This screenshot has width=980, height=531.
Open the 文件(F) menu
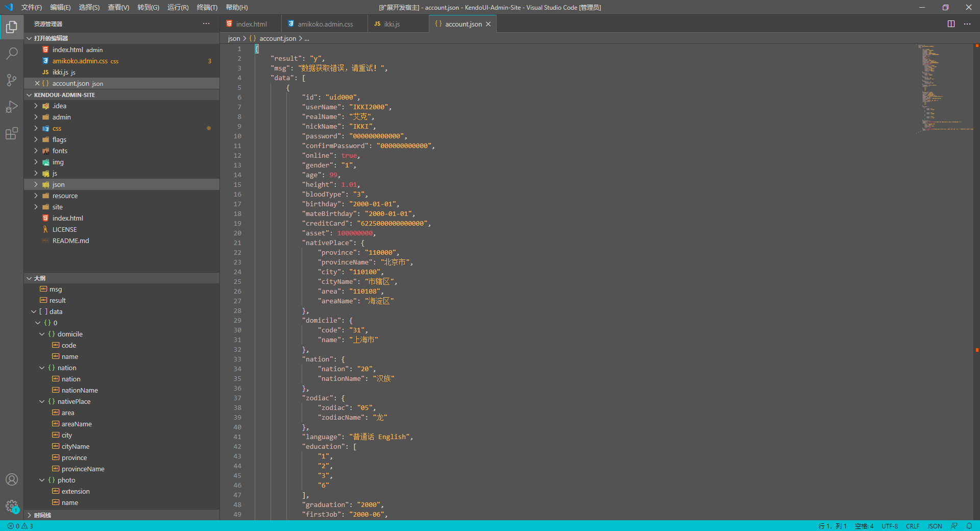pyautogui.click(x=32, y=7)
